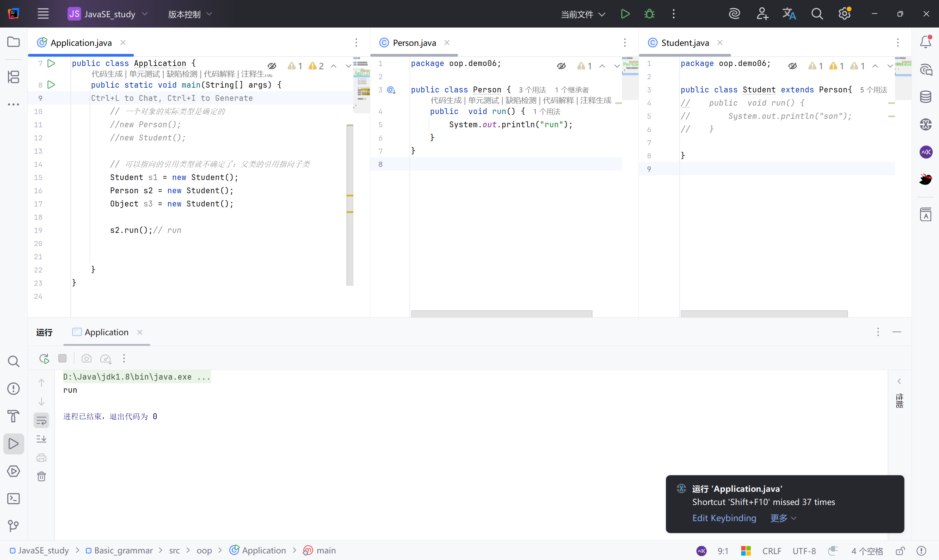Click the Edit Keybinding link in notification

724,518
